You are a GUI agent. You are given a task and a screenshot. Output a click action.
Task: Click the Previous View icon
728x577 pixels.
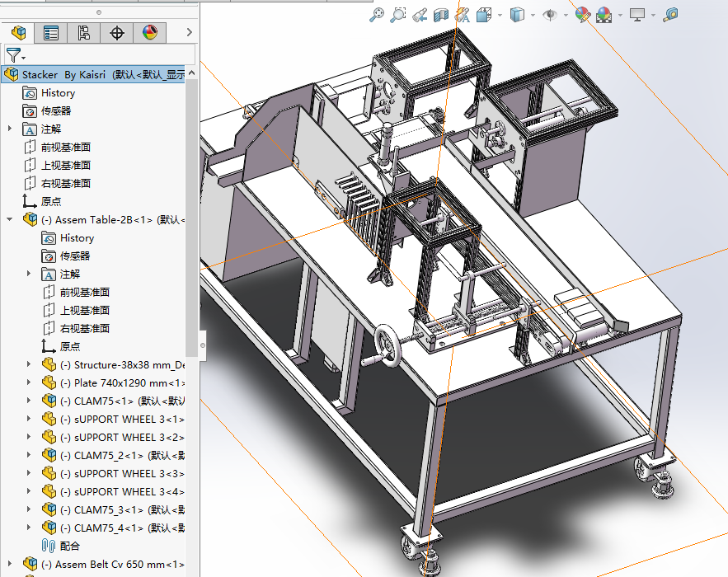click(420, 14)
